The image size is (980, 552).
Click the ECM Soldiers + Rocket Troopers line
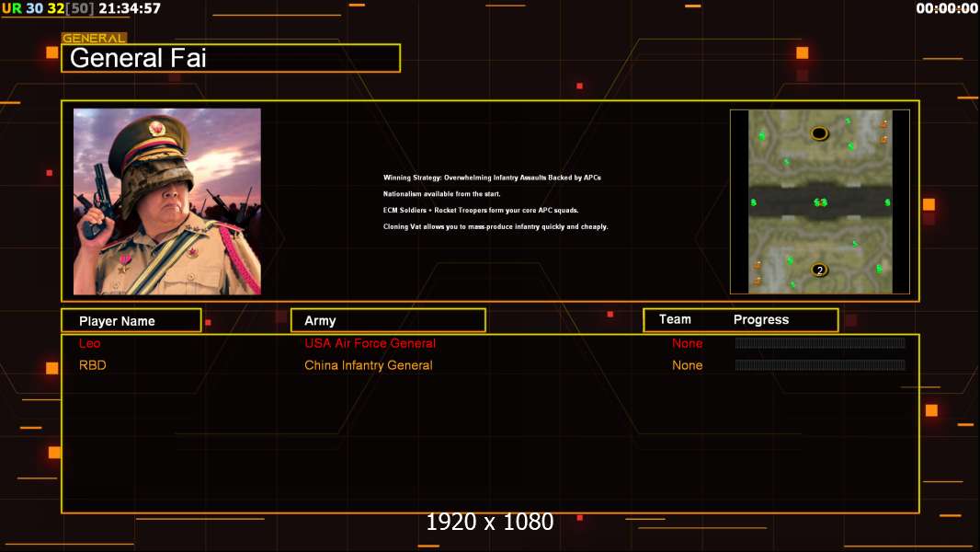click(481, 210)
